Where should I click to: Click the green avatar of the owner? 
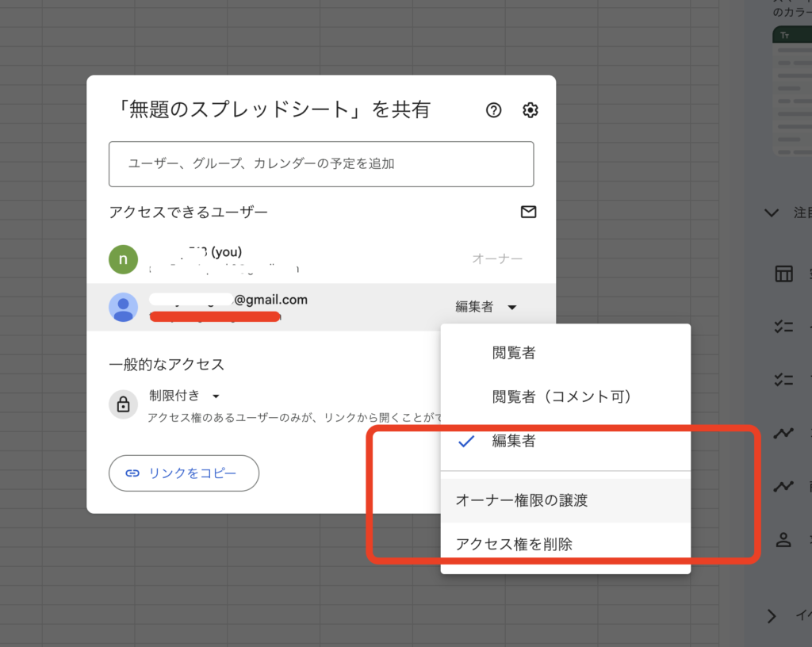click(123, 259)
